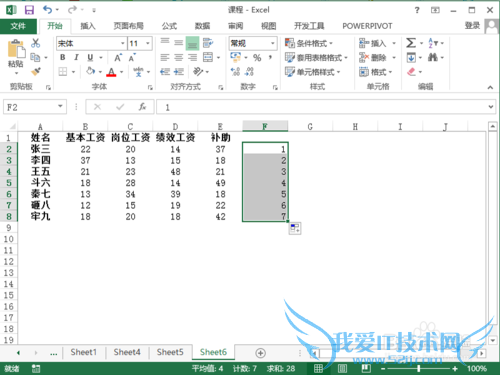Add a new sheet with plus button
This screenshot has height=375, width=500.
[x=260, y=353]
